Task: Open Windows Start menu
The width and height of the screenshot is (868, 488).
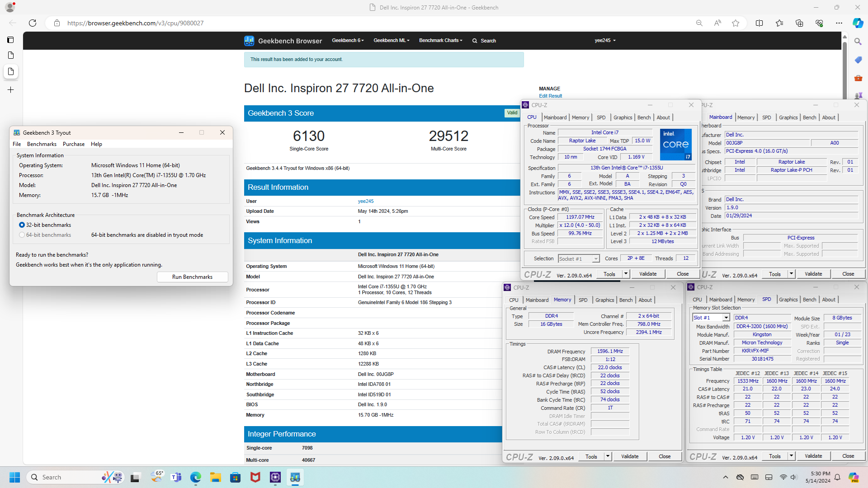Action: coord(14,477)
